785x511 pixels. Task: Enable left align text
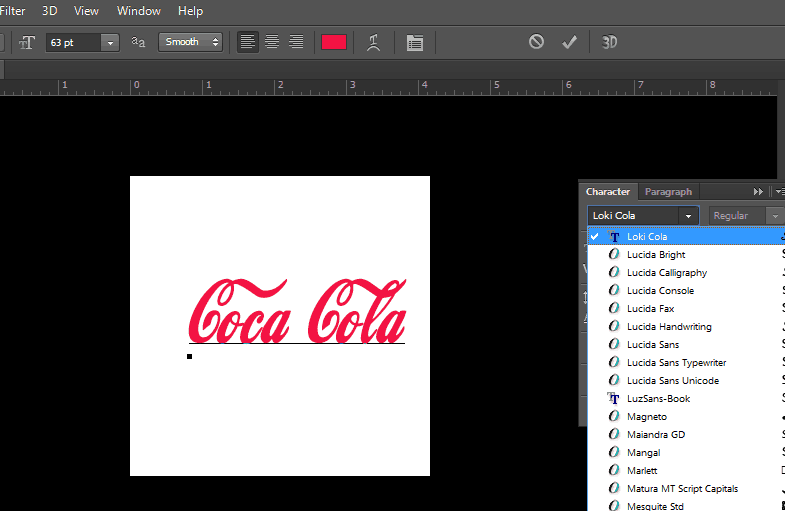(247, 42)
